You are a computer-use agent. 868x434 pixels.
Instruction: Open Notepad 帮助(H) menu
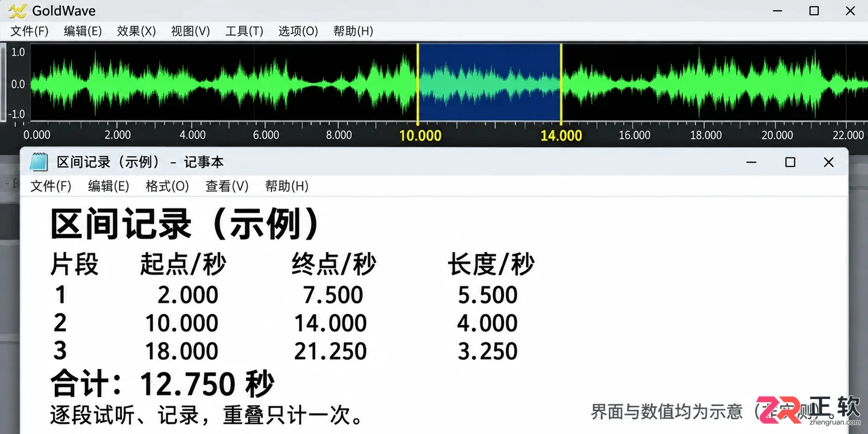coord(286,186)
